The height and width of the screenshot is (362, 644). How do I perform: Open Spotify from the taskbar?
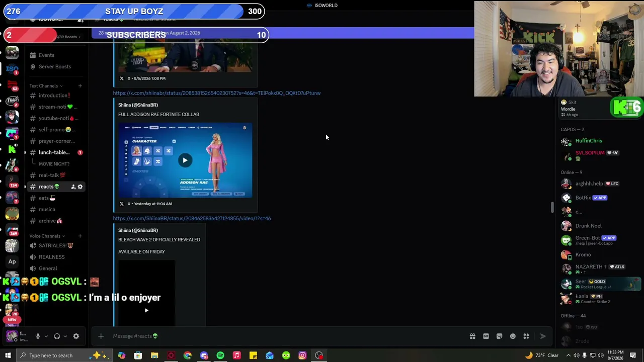click(x=220, y=355)
